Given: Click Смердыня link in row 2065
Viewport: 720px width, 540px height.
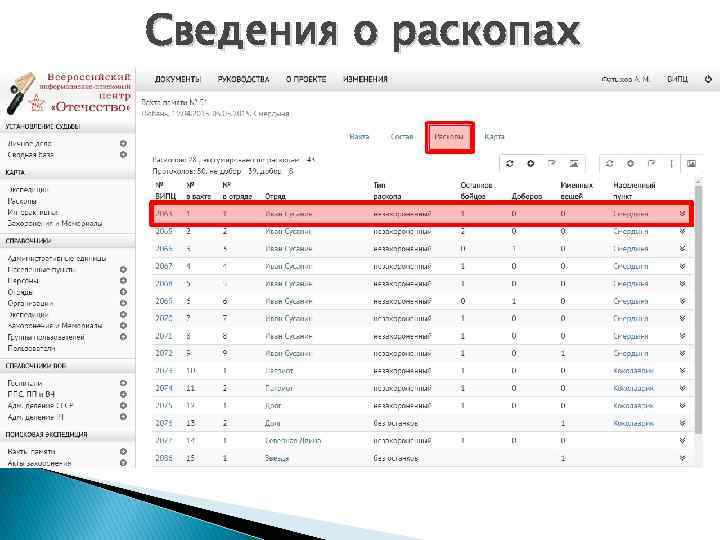Looking at the screenshot, I should (630, 231).
